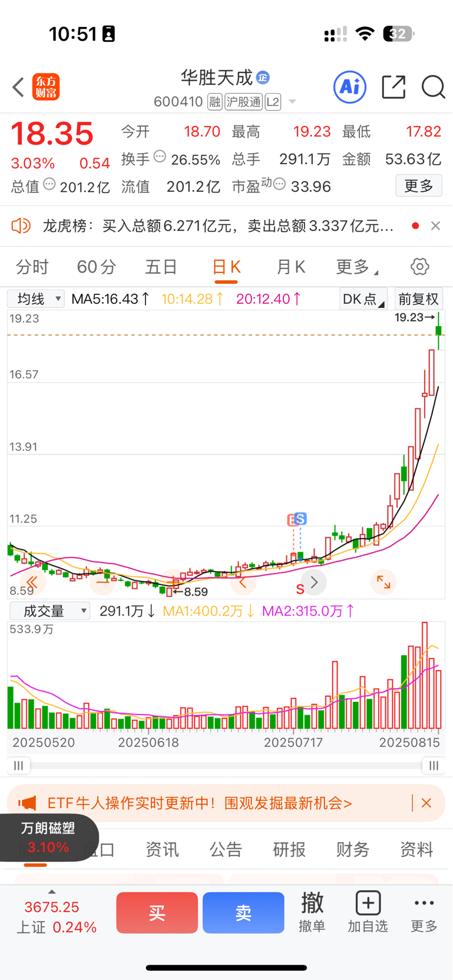
Task: Move chart right with arrow button
Action: pos(313,582)
